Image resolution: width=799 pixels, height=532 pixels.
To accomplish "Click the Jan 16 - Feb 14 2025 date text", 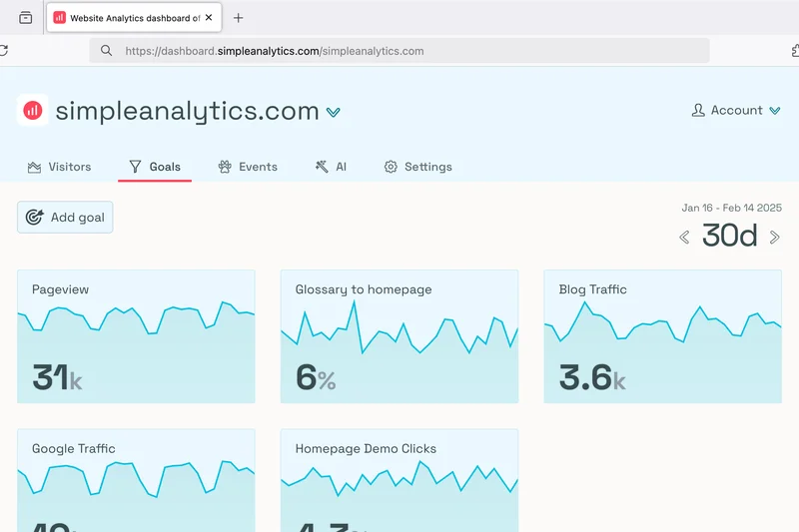I will pyautogui.click(x=732, y=208).
